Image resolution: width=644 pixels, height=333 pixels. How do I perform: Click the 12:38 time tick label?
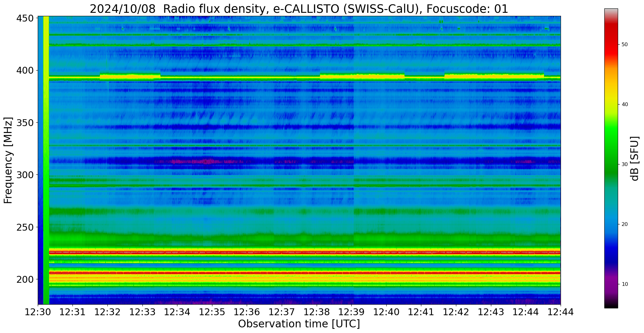pyautogui.click(x=317, y=312)
